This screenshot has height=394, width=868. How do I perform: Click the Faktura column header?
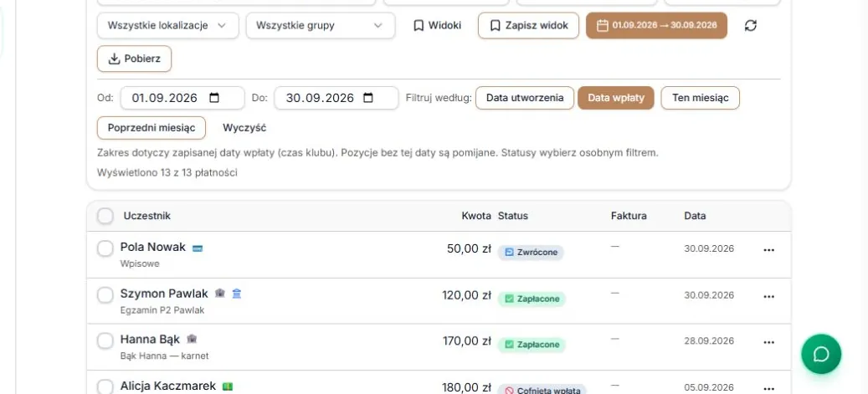coord(629,216)
